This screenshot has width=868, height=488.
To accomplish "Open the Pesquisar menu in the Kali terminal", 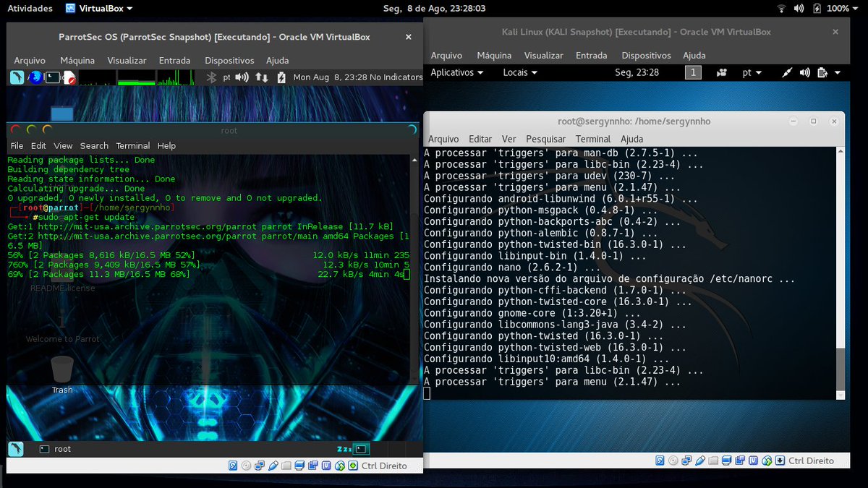I will point(545,139).
